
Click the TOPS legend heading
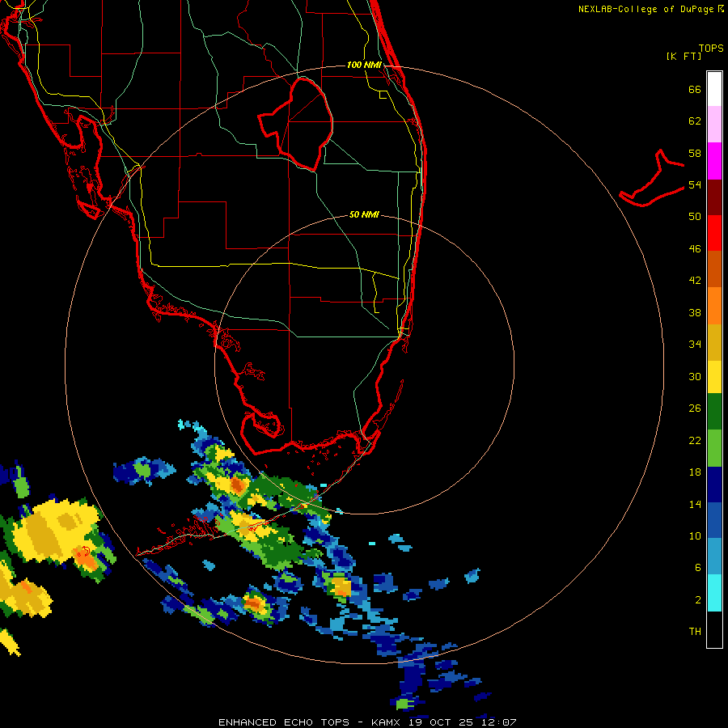pos(711,49)
